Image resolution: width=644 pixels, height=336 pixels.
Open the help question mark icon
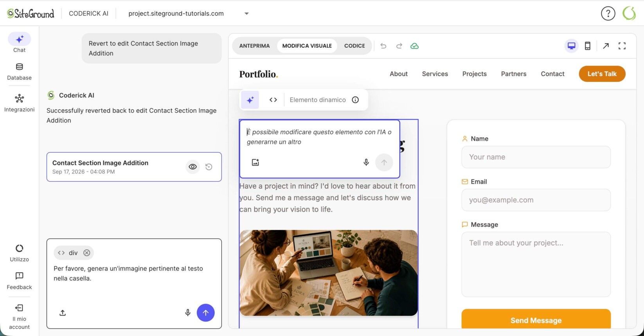pyautogui.click(x=608, y=13)
